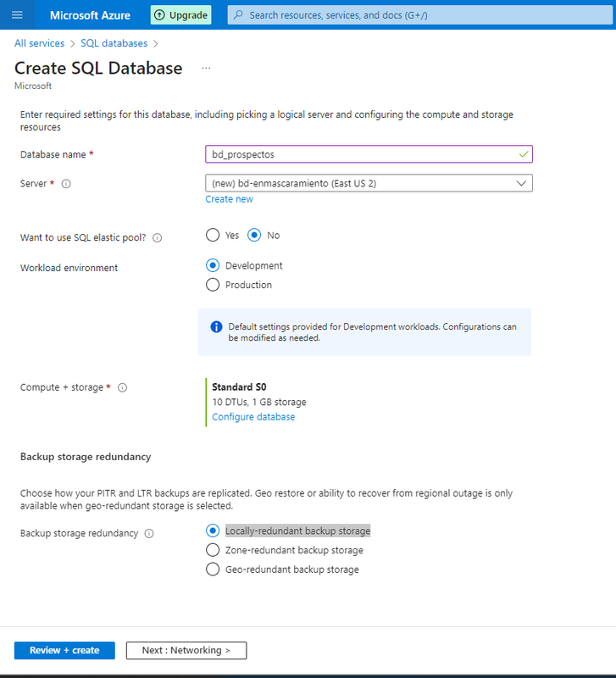Select Zone-redundant backup storage

click(x=213, y=550)
